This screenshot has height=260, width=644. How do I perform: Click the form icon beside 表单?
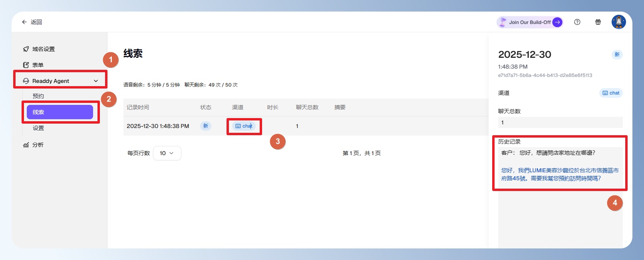tap(26, 65)
